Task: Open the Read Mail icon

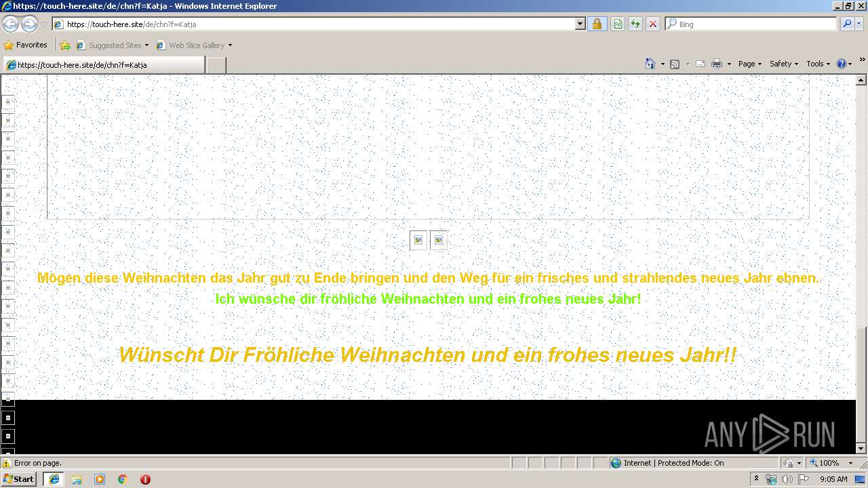Action: 701,64
